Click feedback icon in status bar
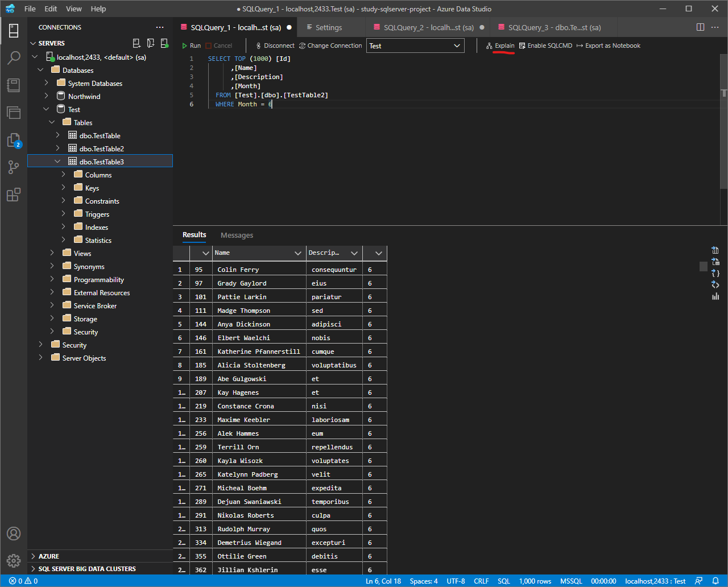This screenshot has height=587, width=728. (x=699, y=581)
